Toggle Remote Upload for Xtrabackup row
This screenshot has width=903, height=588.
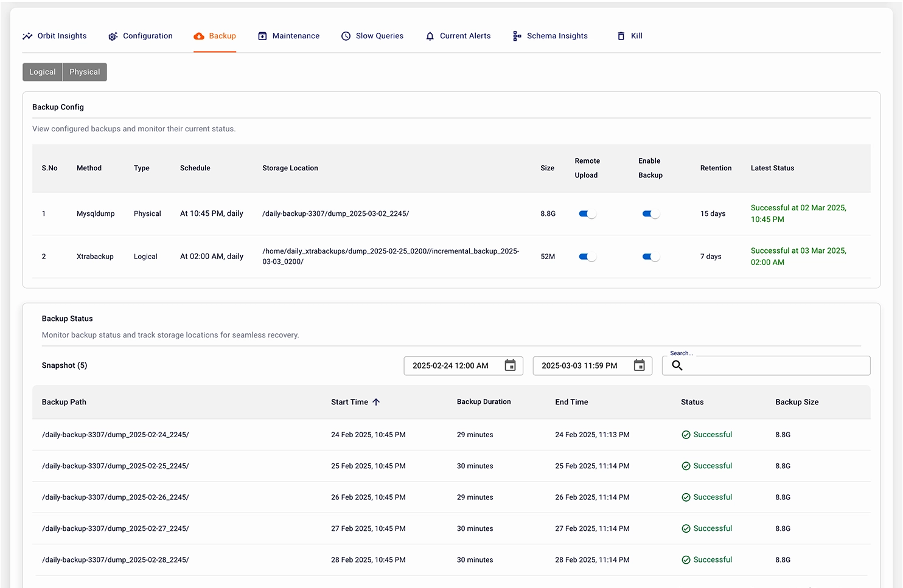587,257
